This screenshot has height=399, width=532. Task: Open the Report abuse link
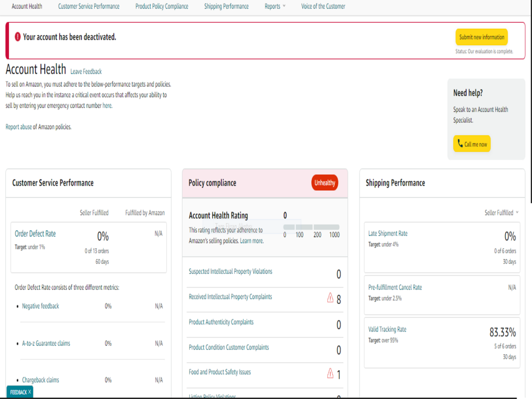click(19, 127)
